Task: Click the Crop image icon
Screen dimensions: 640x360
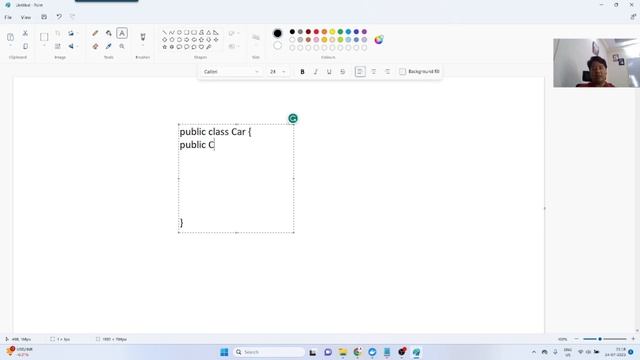Action: click(x=58, y=33)
